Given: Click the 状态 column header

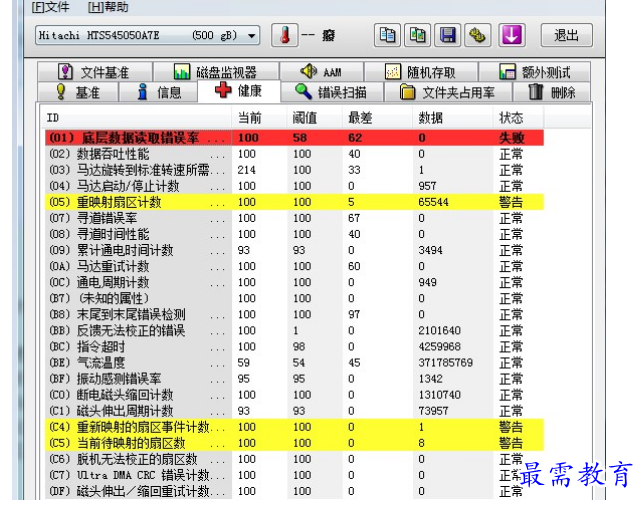Looking at the screenshot, I should coord(518,118).
